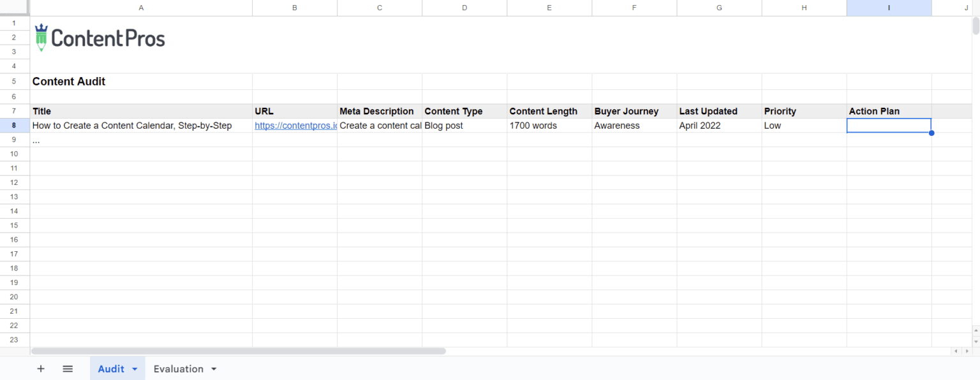This screenshot has height=380, width=980.
Task: Click the vertical scrollbar thumb
Action: coord(976,26)
